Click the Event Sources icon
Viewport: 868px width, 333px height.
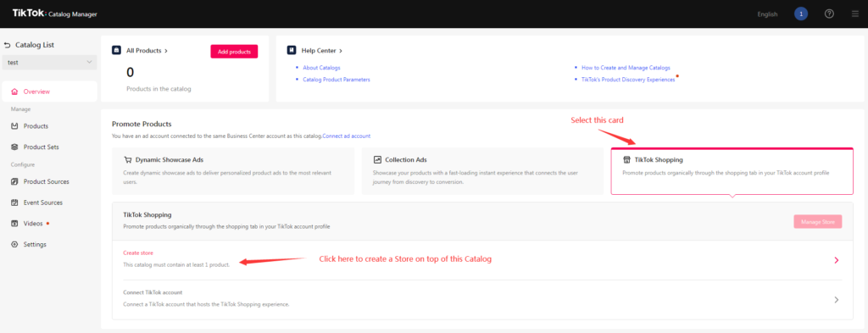(x=14, y=203)
